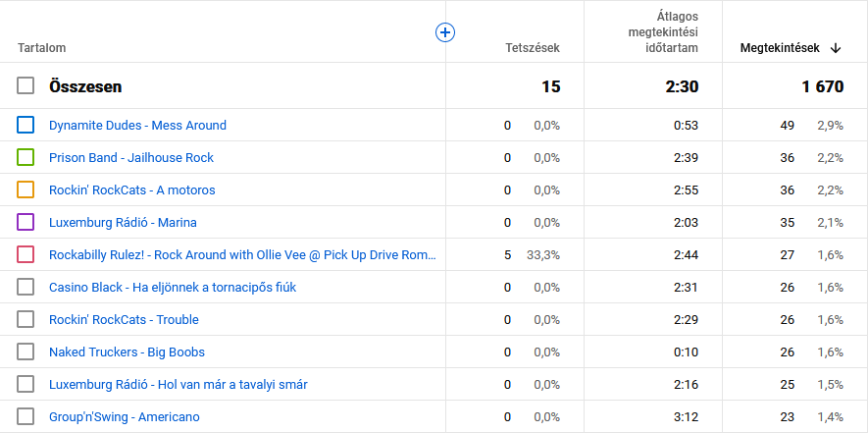This screenshot has width=868, height=433.
Task: Uncheck green Prison Band - Jailhouse Rock checkbox
Action: point(26,157)
